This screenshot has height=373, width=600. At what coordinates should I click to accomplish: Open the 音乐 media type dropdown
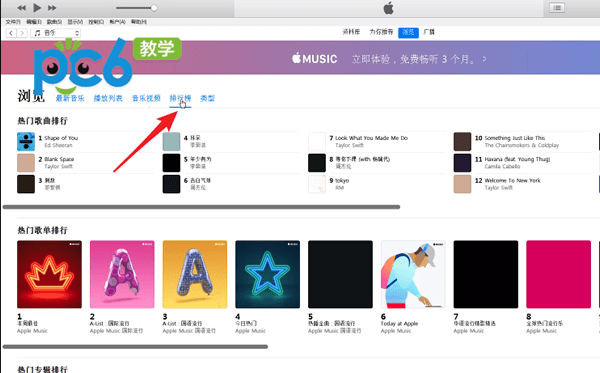56,33
